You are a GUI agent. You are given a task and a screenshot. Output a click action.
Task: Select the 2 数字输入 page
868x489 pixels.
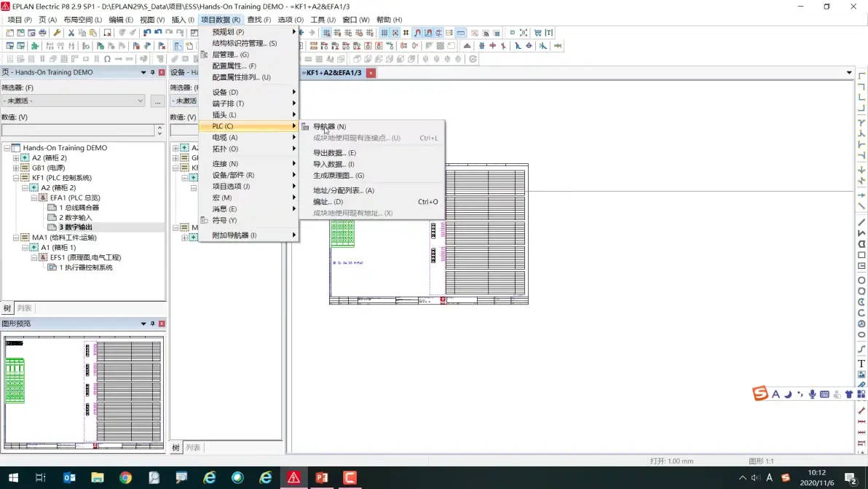click(x=76, y=218)
